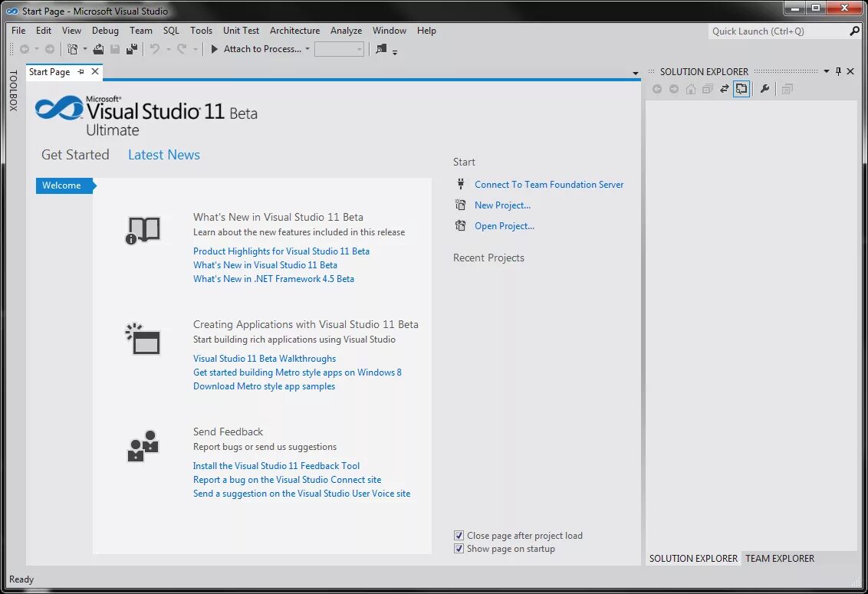This screenshot has height=594, width=868.
Task: Click the icon beside Open Project link
Action: (461, 225)
